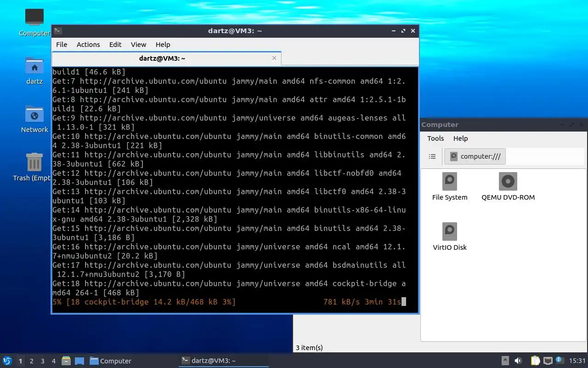
Task: Open the Computer desktop icon
Action: point(34,22)
